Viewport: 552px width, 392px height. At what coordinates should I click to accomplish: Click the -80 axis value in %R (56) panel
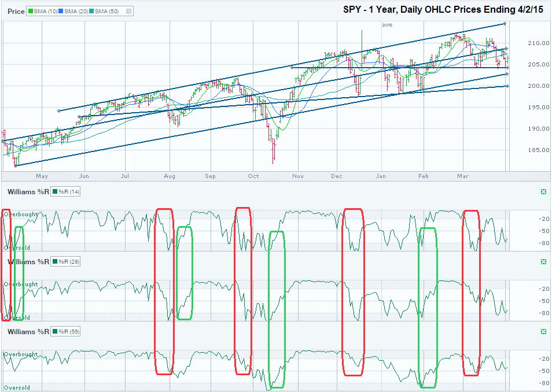(x=544, y=383)
